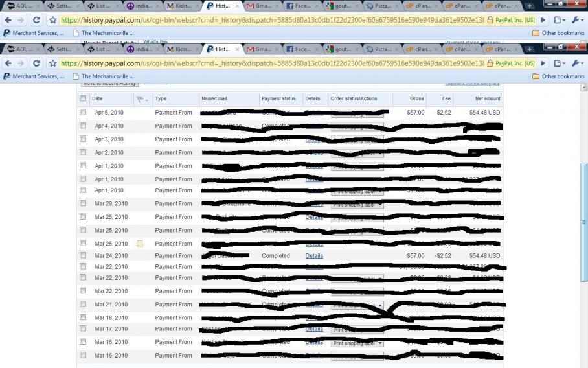Check the Apr 2, 2010 row checkbox
Image resolution: width=588 pixels, height=368 pixels.
click(83, 152)
